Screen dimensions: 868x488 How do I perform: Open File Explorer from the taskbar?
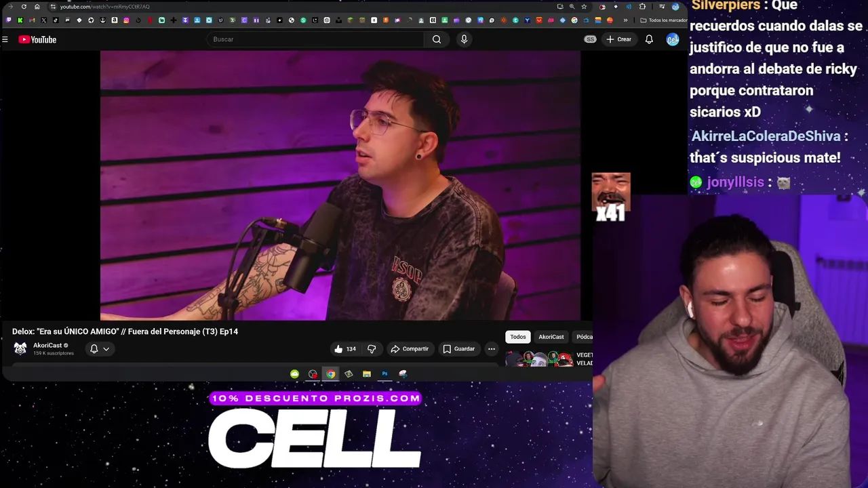[x=367, y=374]
